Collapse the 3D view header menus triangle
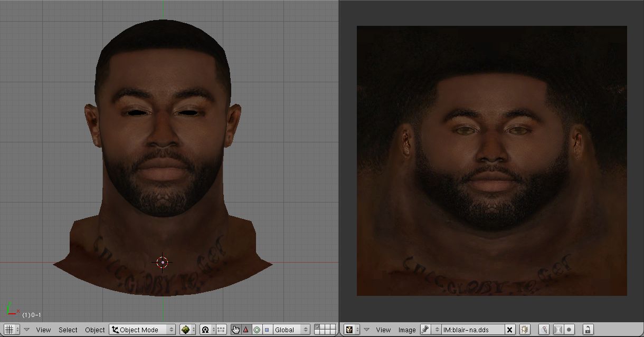The width and height of the screenshot is (644, 337). [x=26, y=330]
